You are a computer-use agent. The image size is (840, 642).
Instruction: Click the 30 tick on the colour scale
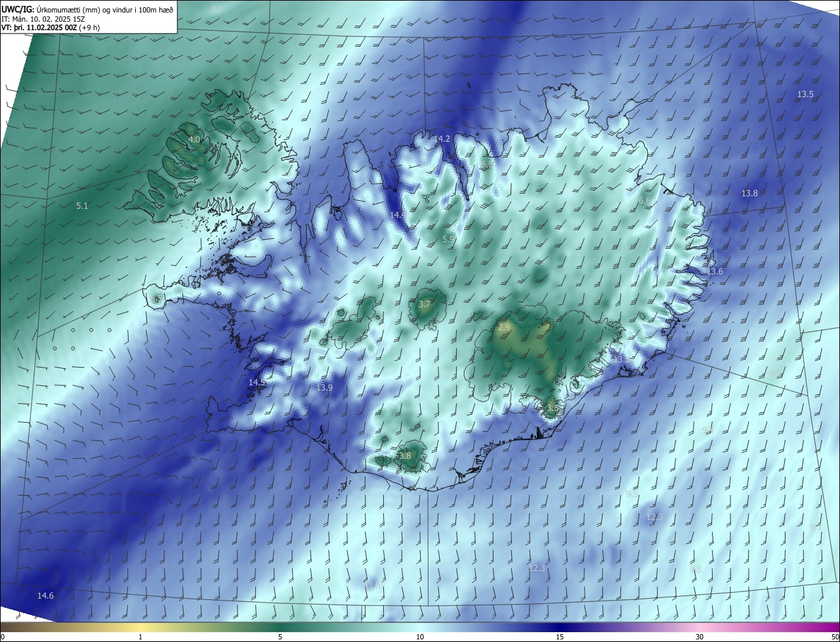pos(700,637)
